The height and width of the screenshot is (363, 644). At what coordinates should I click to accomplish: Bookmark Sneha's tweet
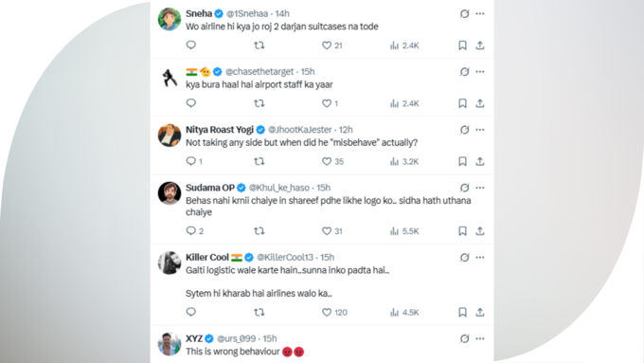(x=462, y=45)
